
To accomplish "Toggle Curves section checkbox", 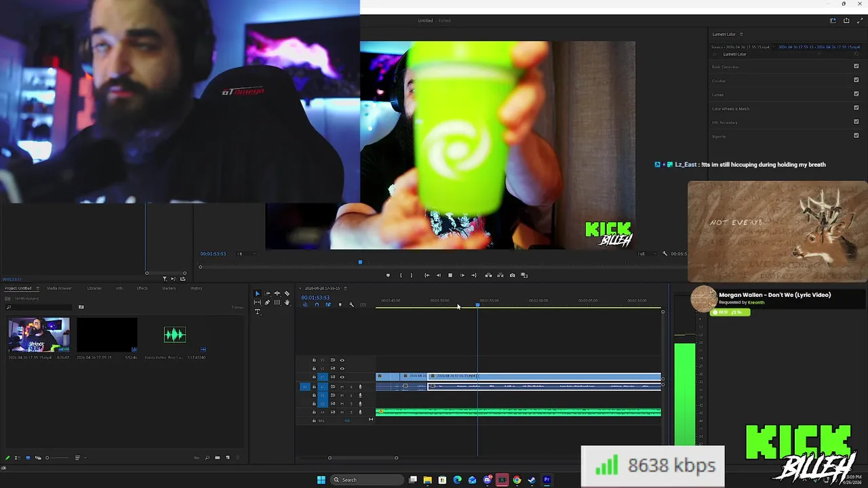I will pyautogui.click(x=856, y=94).
